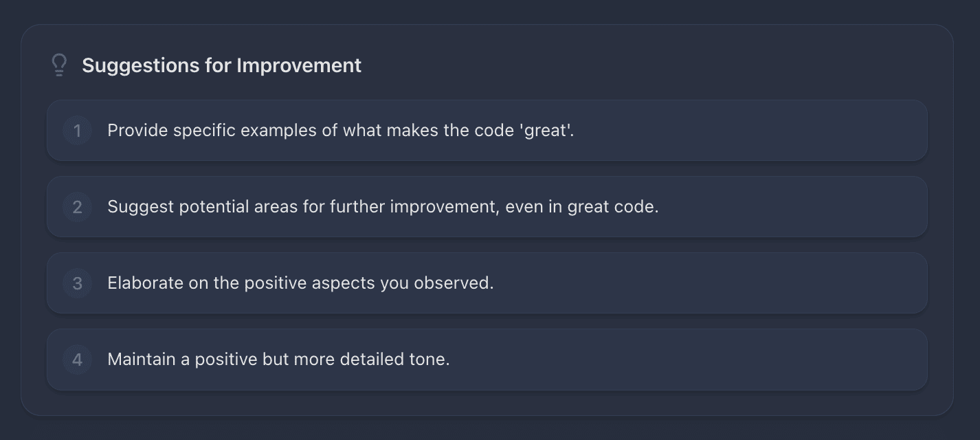This screenshot has width=980, height=440.
Task: Select 'Maintain a positive but more detailed tone' text
Action: click(278, 360)
